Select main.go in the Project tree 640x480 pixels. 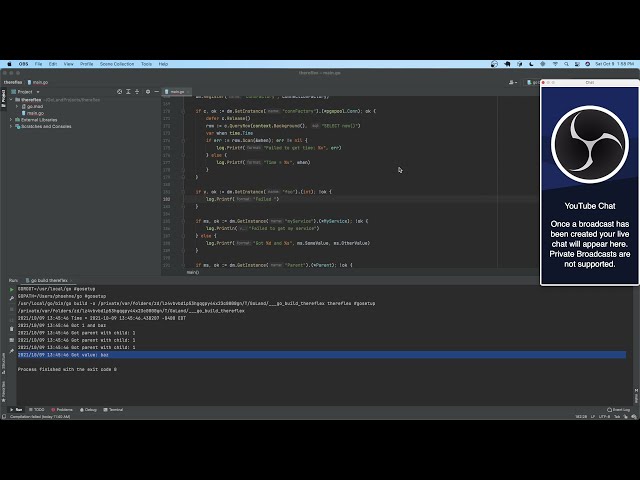(33, 113)
